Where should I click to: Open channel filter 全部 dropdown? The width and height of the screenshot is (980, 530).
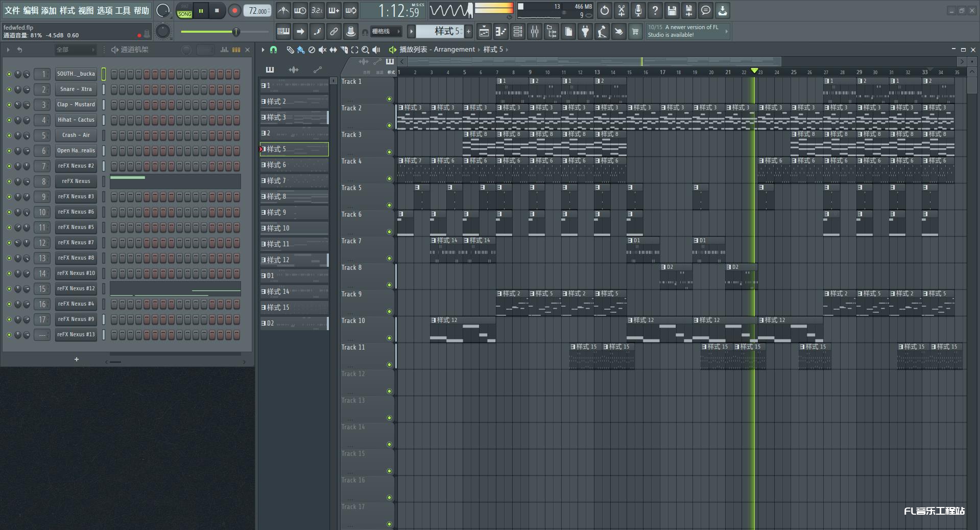point(75,50)
